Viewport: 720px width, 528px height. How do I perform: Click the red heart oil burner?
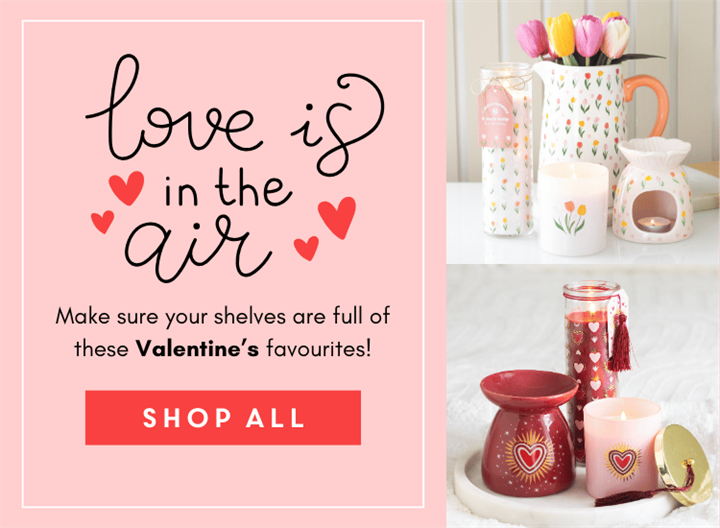click(528, 433)
